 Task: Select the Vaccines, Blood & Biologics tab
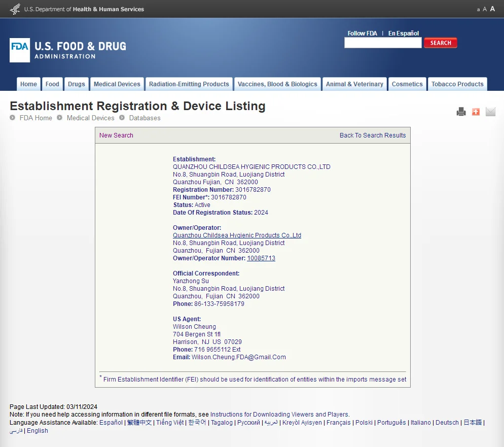277,84
